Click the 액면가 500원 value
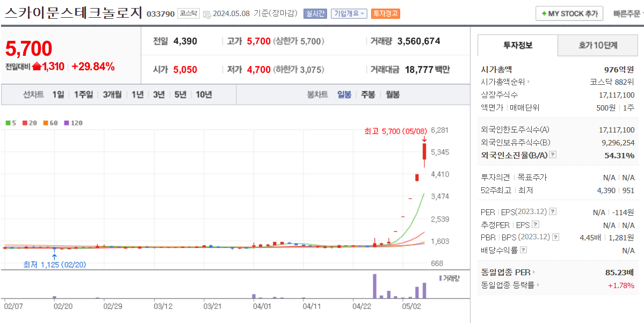Image resolution: width=644 pixels, height=323 pixels. point(606,107)
